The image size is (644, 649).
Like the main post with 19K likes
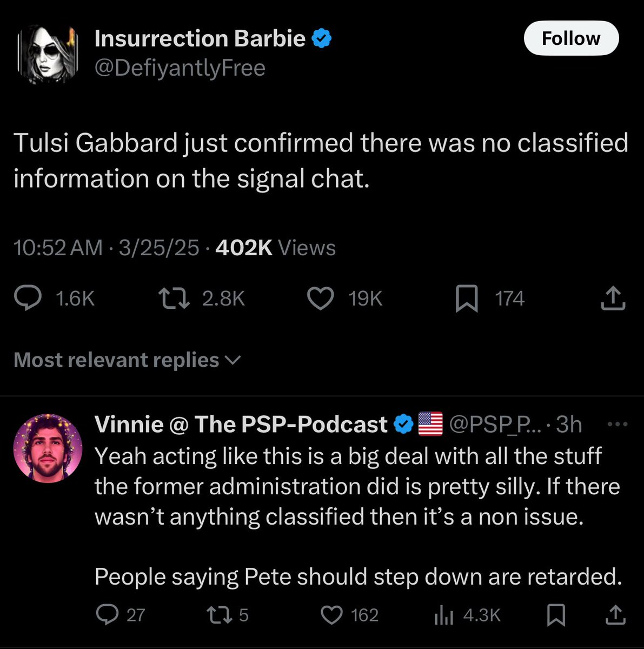pyautogui.click(x=321, y=299)
